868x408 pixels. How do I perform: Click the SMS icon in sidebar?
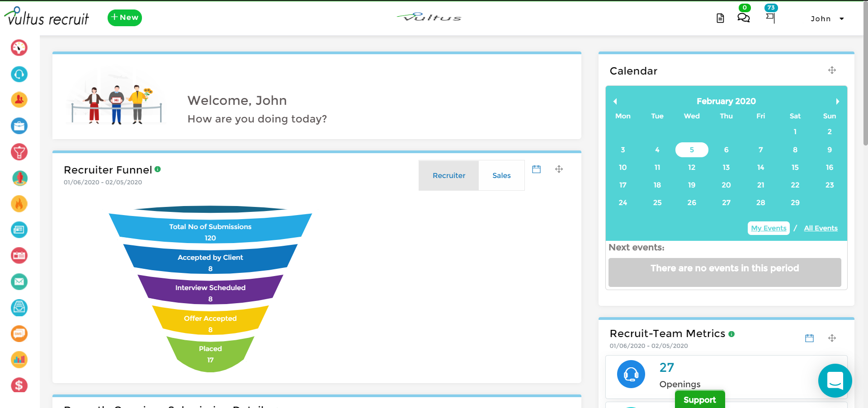click(x=19, y=333)
